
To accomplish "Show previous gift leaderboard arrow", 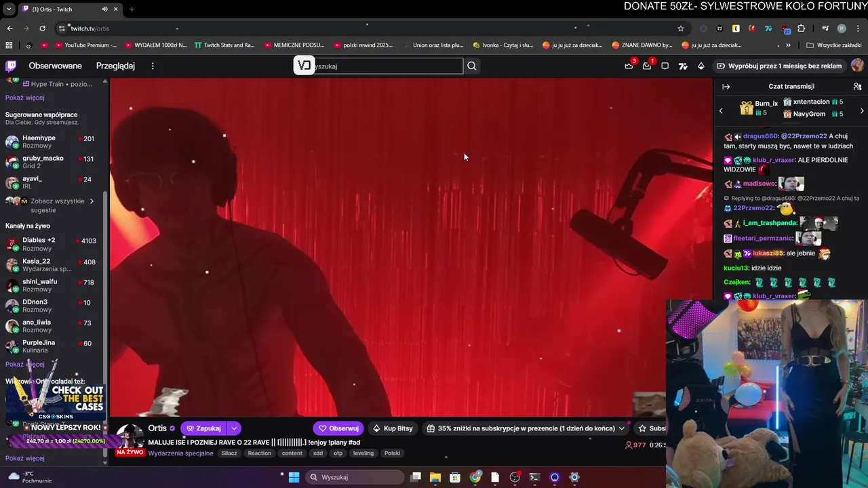I will pos(721,110).
